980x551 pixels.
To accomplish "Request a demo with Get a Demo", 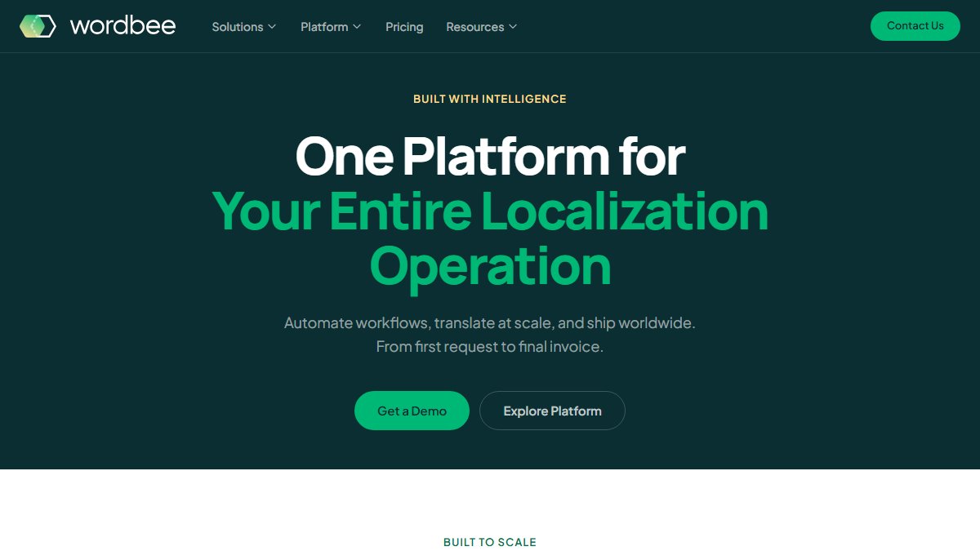I will tap(412, 411).
